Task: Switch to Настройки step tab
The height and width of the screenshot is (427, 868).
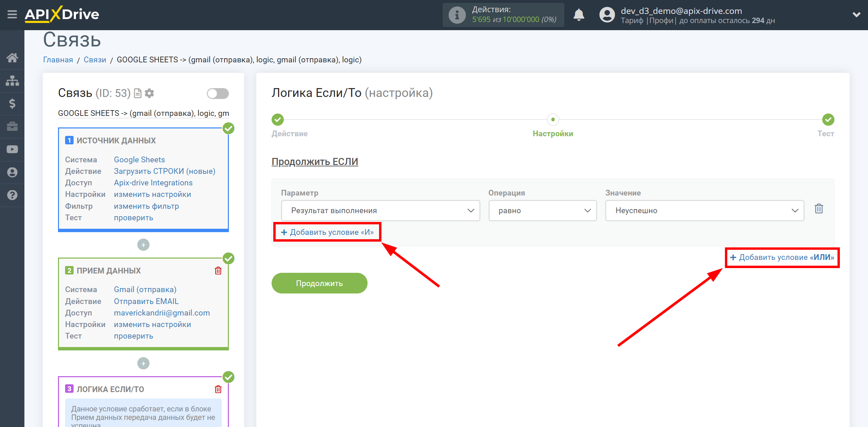Action: pyautogui.click(x=553, y=134)
